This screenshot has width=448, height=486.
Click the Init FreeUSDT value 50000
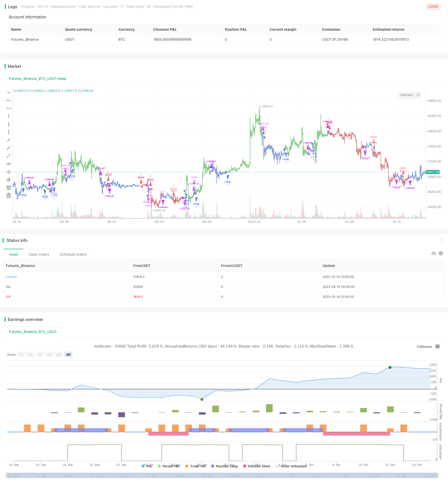(x=138, y=287)
